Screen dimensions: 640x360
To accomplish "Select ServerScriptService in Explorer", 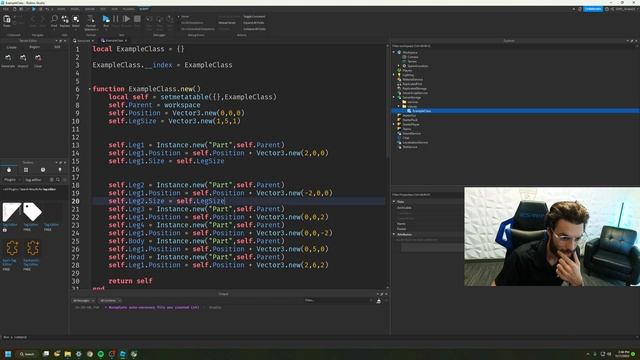I will pos(415,93).
